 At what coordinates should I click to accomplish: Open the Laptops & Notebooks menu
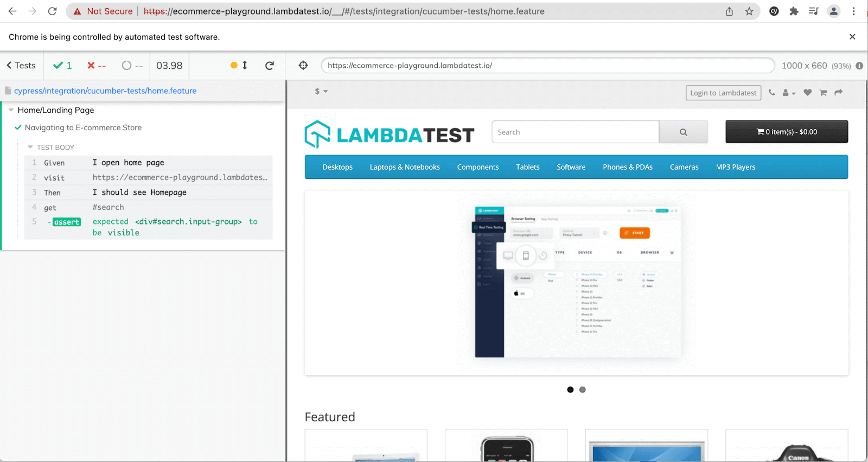pos(405,167)
